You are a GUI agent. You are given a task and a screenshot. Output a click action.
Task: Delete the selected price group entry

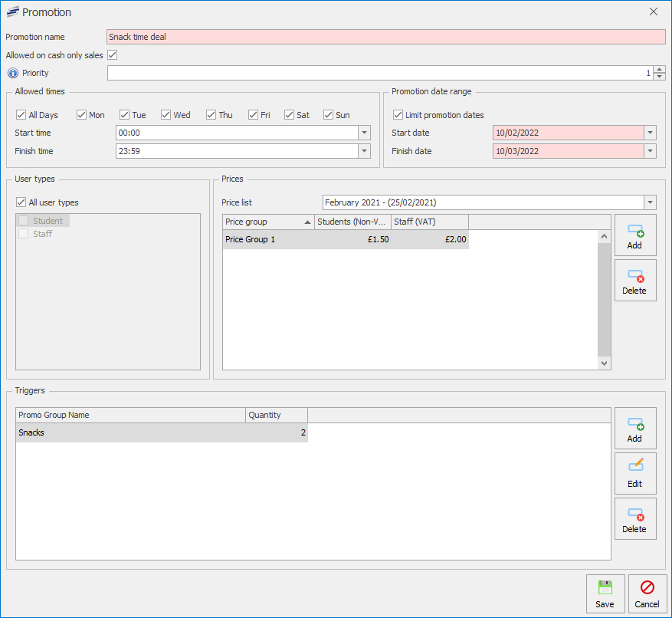point(634,281)
